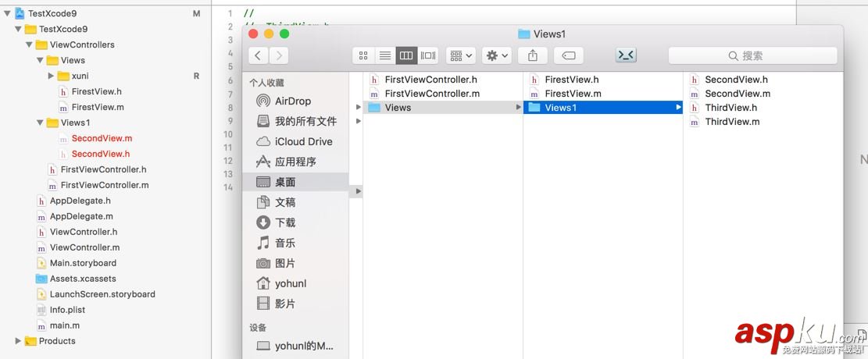Open 我的所有文件 in Finder sidebar
The height and width of the screenshot is (359, 868).
tap(295, 121)
